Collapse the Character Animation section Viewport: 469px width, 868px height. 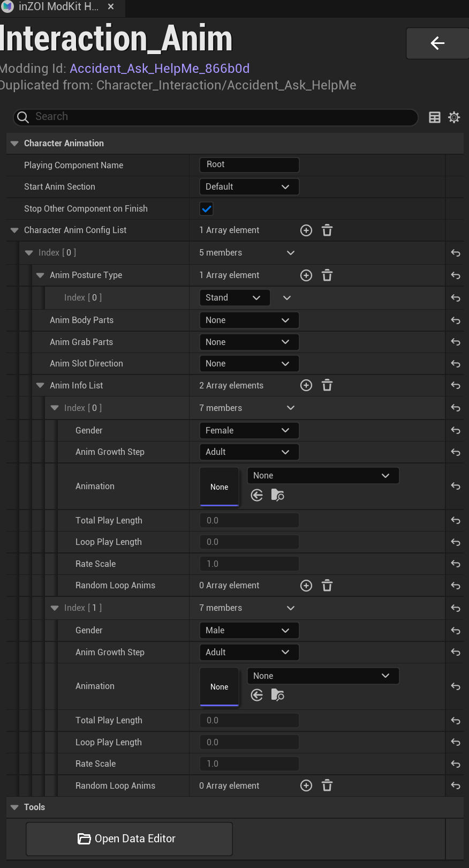[14, 144]
